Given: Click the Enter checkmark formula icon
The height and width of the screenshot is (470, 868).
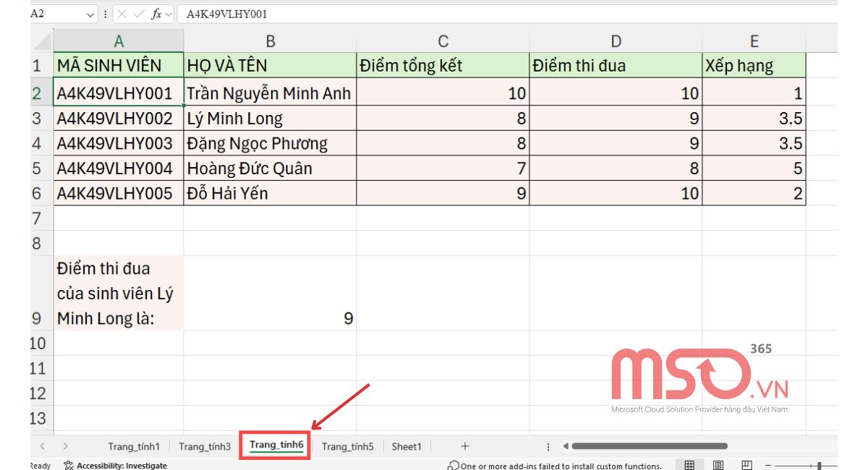Looking at the screenshot, I should (x=139, y=14).
